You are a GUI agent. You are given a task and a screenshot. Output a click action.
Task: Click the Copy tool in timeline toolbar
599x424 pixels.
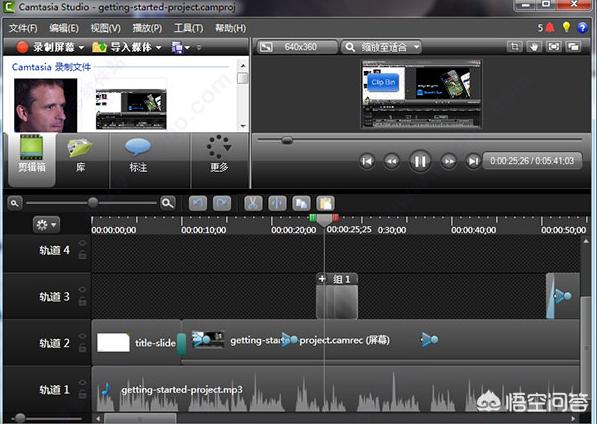click(x=301, y=204)
